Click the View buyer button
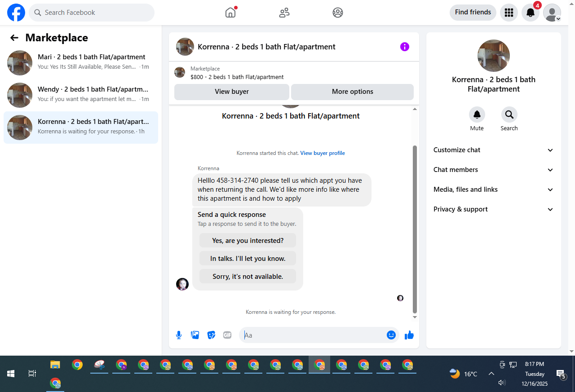 [x=232, y=92]
